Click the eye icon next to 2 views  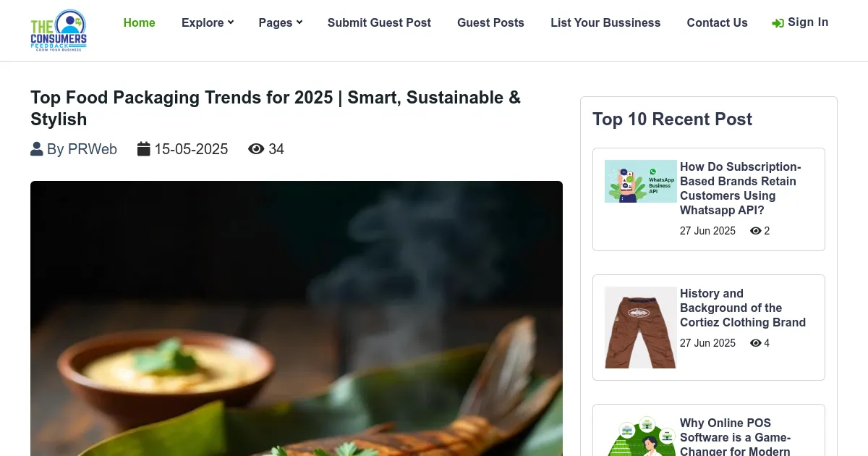tap(755, 231)
